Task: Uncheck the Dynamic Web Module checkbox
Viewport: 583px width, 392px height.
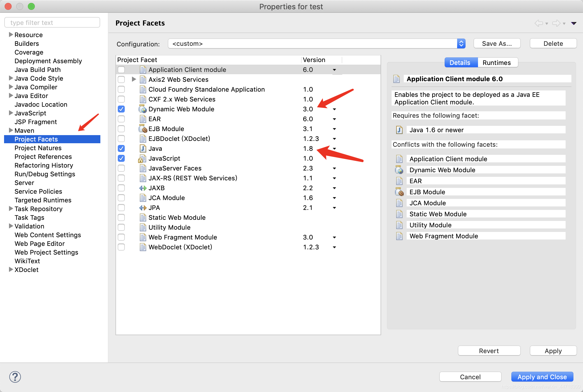Action: coord(121,109)
